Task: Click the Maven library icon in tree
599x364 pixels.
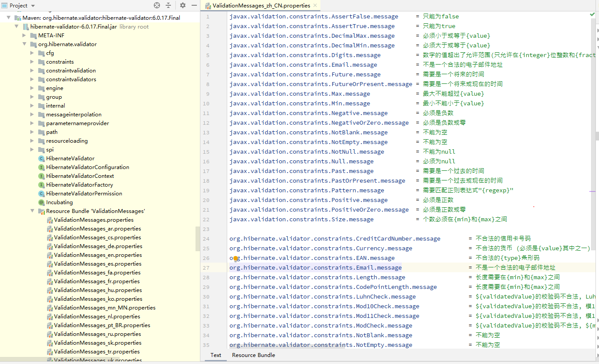Action: click(x=18, y=18)
